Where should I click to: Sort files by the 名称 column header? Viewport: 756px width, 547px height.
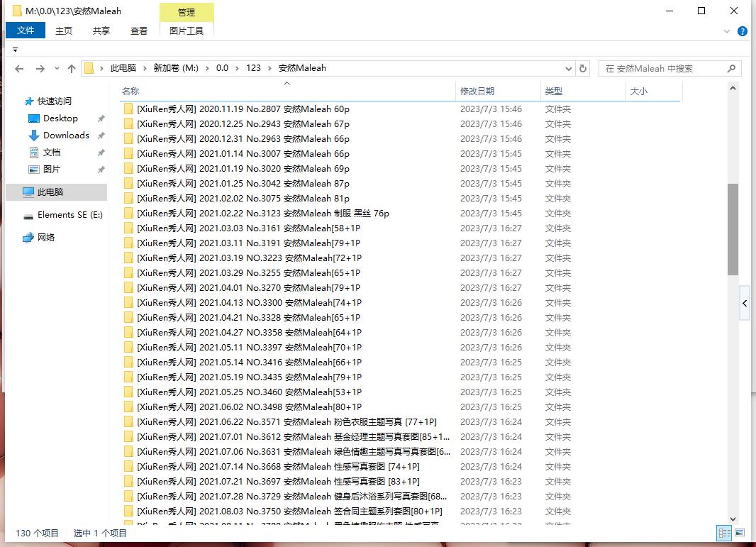(287, 91)
